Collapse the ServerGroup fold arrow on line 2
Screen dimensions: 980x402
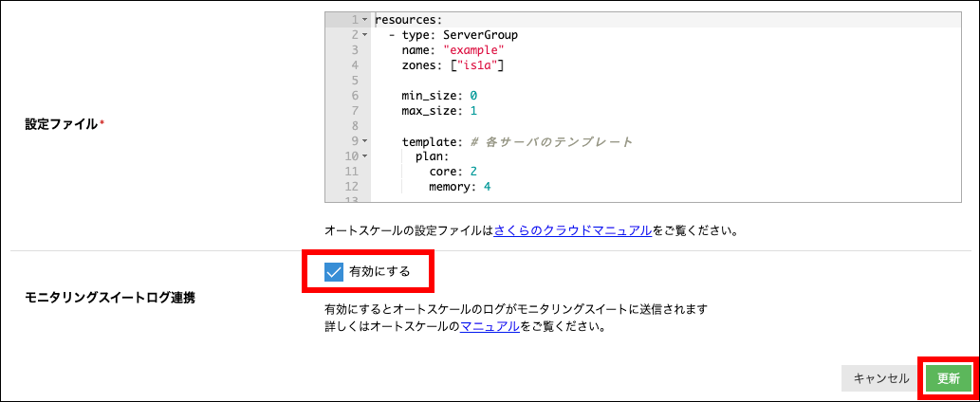(363, 35)
